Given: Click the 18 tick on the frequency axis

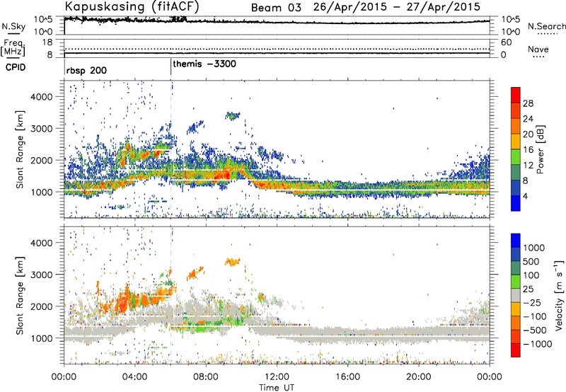Looking at the screenshot, I should [x=47, y=42].
